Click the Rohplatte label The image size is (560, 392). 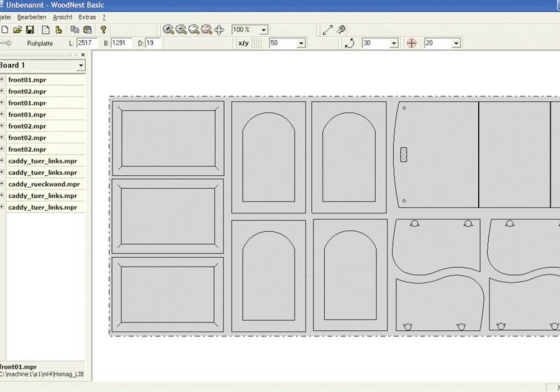(40, 44)
